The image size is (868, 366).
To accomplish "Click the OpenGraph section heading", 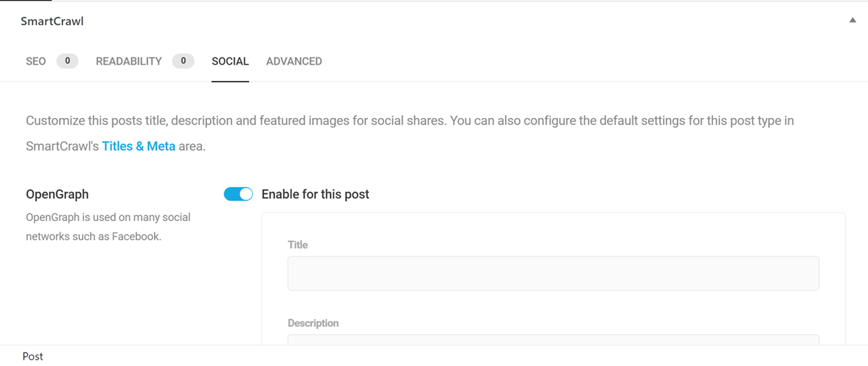I will tap(57, 194).
